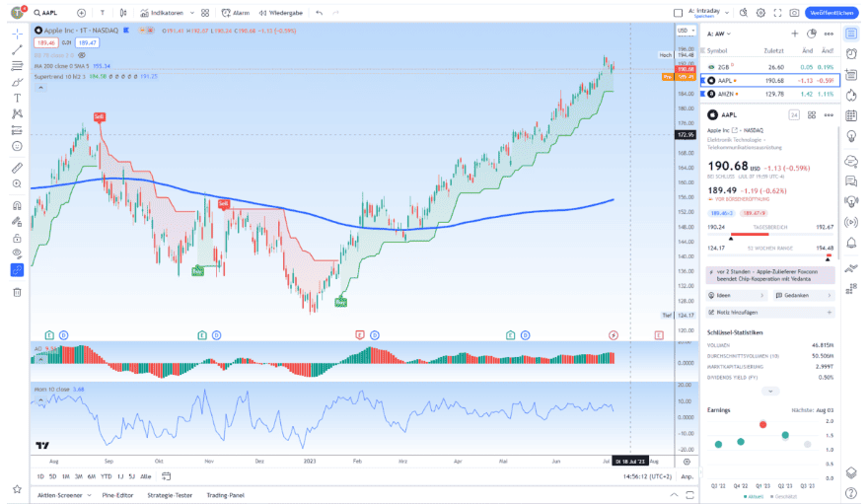Select the YTD time range
This screenshot has width=868, height=504.
106,476
